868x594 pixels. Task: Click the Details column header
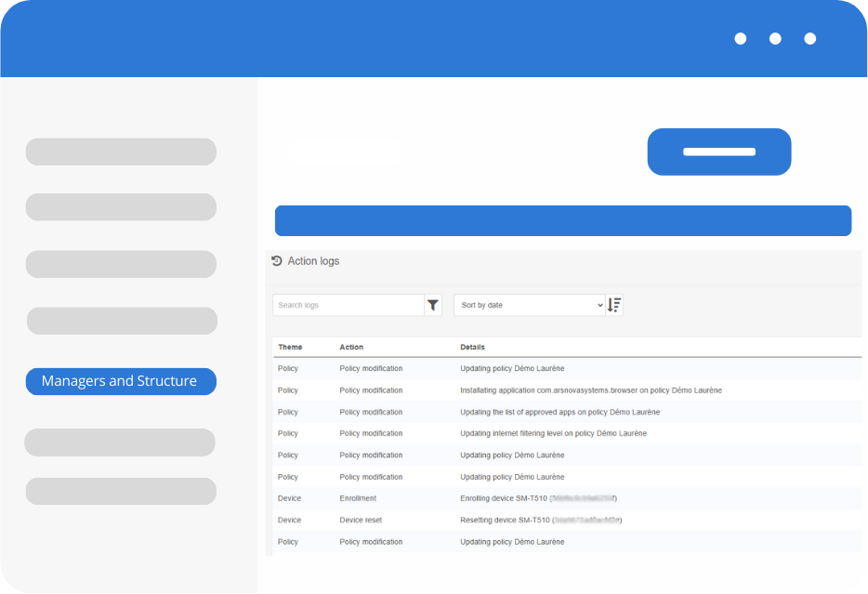coord(472,347)
